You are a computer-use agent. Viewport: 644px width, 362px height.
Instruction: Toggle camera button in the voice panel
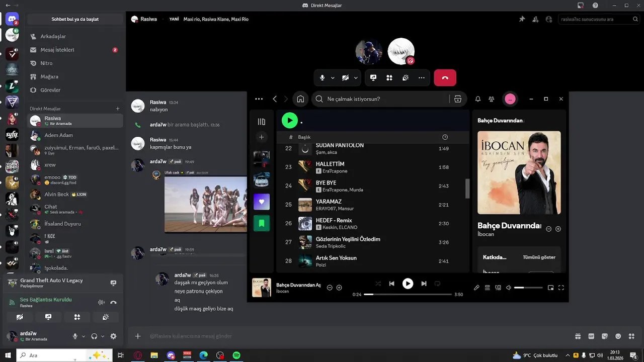coord(20,317)
